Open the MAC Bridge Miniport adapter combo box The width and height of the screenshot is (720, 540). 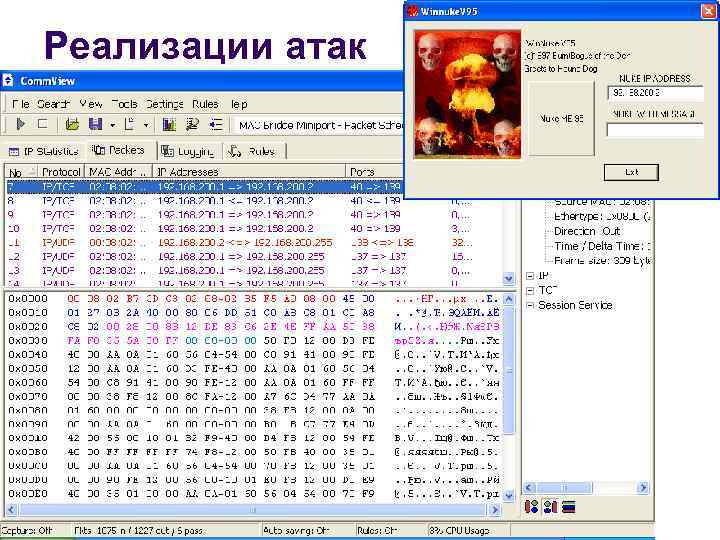319,125
